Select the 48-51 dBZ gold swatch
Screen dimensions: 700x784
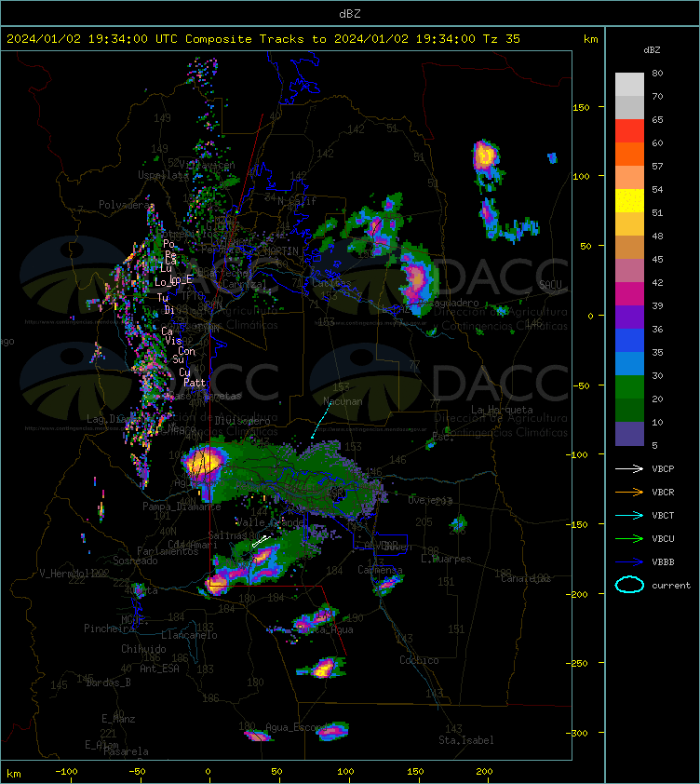[629, 224]
